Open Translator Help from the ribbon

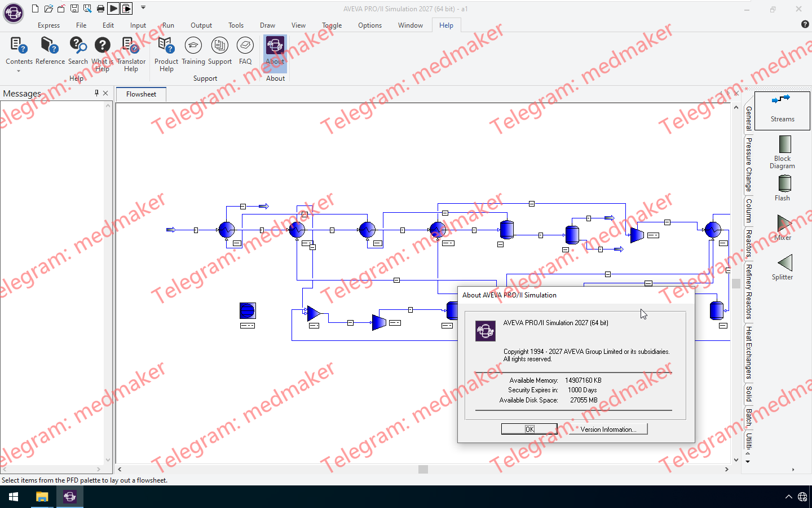(x=131, y=55)
